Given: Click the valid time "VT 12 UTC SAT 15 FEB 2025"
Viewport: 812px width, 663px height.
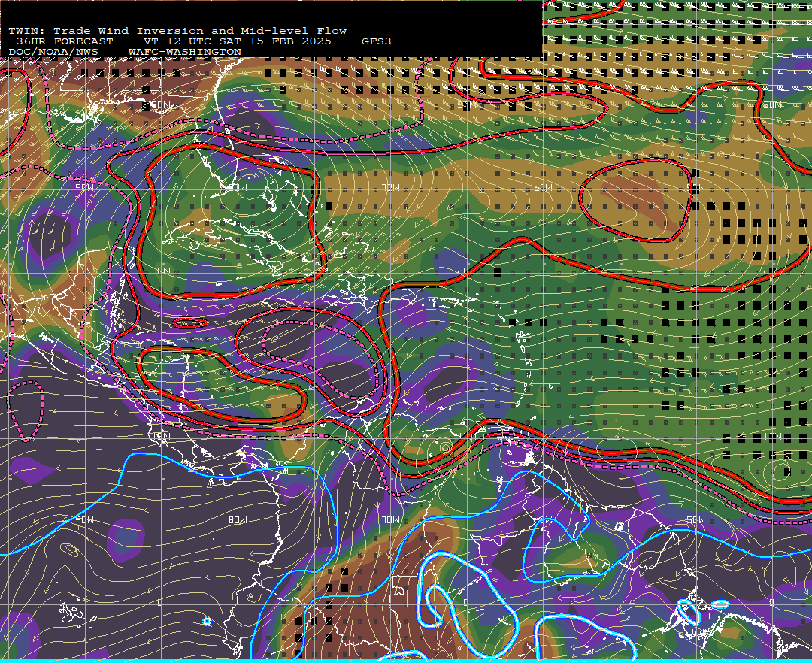Looking at the screenshot, I should [x=237, y=41].
